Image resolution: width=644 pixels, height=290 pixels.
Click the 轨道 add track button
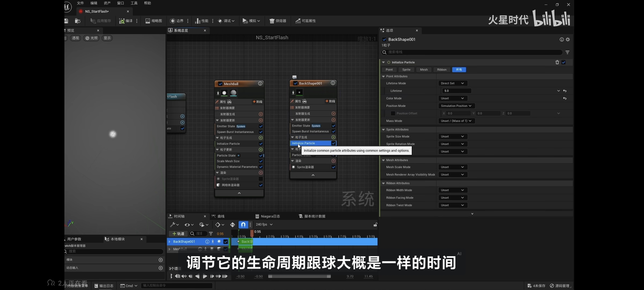pos(178,234)
